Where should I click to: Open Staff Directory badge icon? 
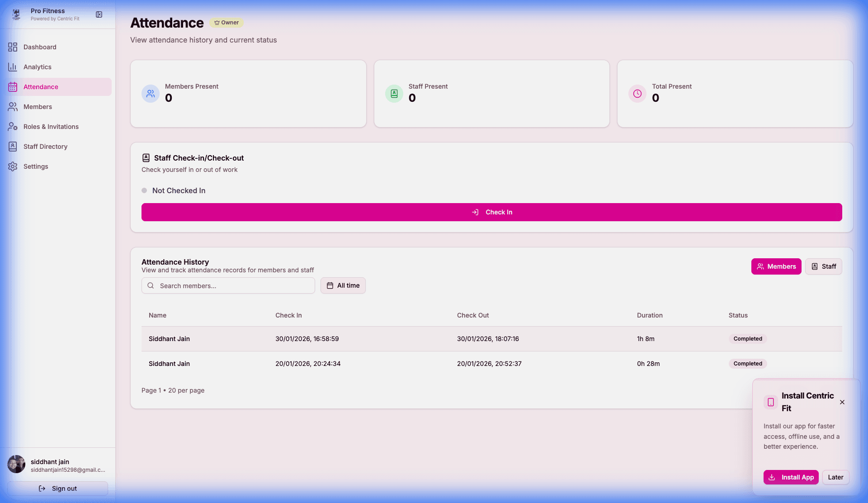[12, 147]
